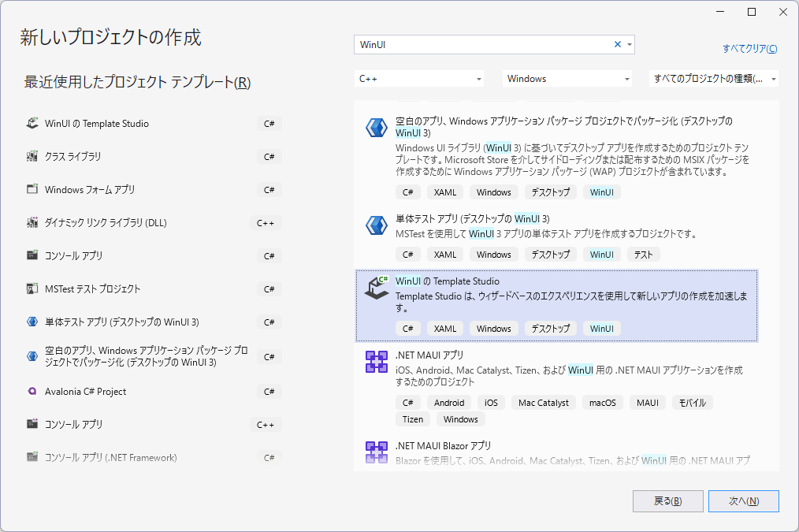The height and width of the screenshot is (532, 799).
Task: Maximize the new project dialog window
Action: (x=752, y=12)
